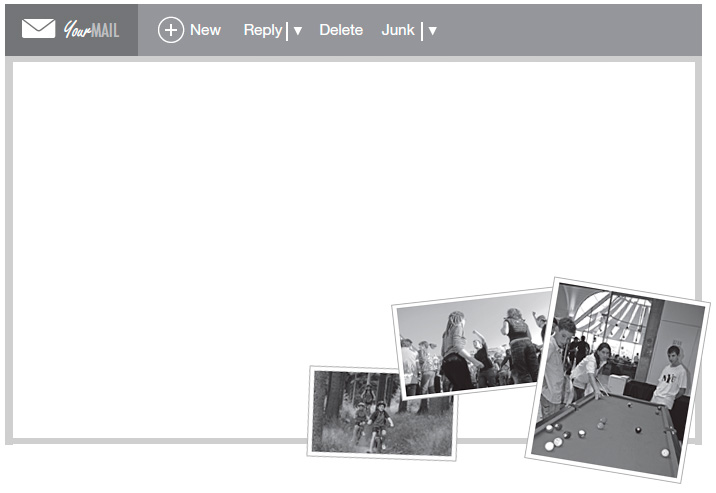Click the YourMAIL logo text
Image resolution: width=716 pixels, height=493 pixels.
click(x=91, y=30)
